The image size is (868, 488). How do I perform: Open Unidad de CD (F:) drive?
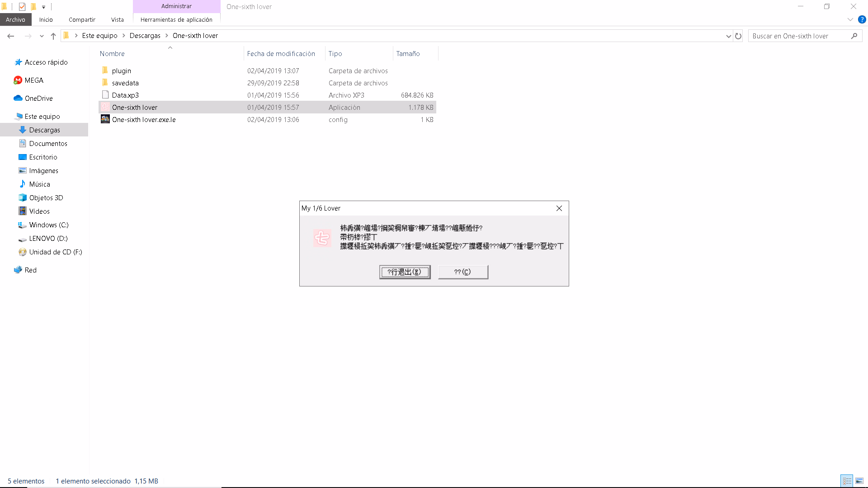tap(55, 252)
